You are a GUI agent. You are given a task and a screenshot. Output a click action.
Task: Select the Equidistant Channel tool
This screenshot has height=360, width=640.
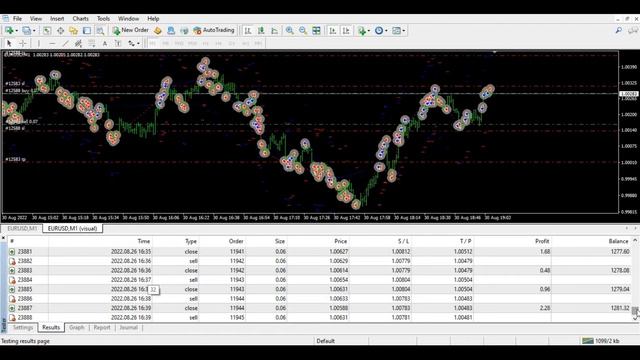(x=78, y=43)
